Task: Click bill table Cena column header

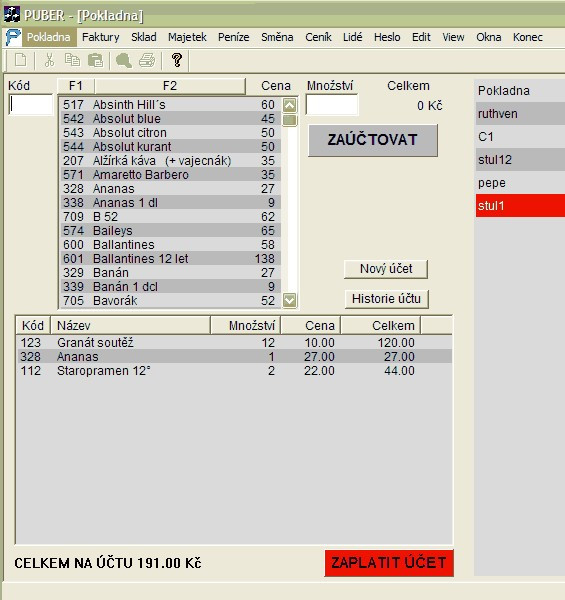Action: 311,326
